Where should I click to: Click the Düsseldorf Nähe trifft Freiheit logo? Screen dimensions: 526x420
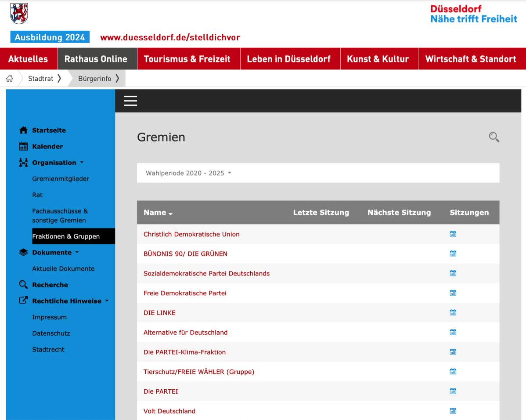tap(474, 14)
